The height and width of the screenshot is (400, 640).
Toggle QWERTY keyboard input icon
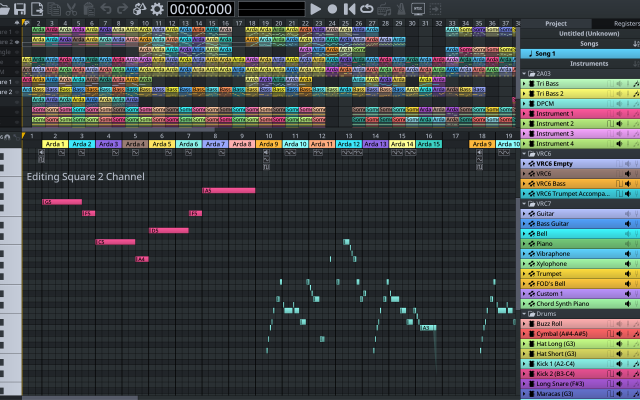[x=384, y=9]
